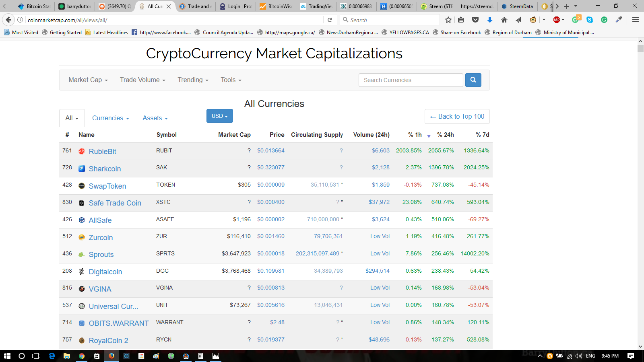This screenshot has width=644, height=362.
Task: Click the Firefox Search box
Action: (389, 20)
